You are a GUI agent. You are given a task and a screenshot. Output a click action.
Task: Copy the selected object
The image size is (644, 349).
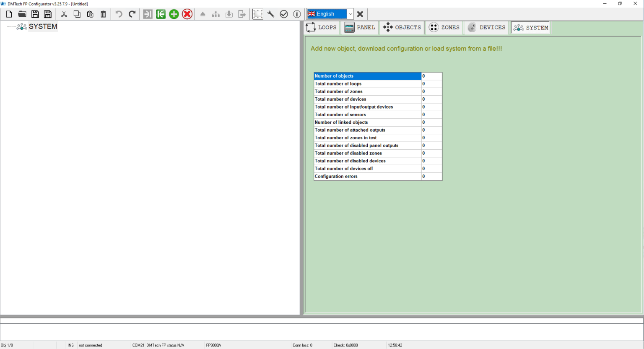coord(77,14)
